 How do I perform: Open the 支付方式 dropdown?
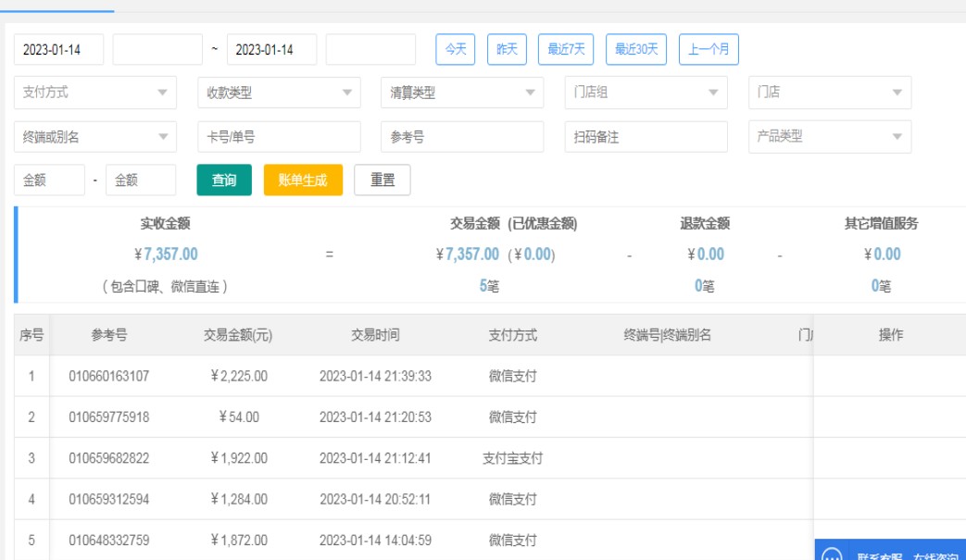(94, 93)
